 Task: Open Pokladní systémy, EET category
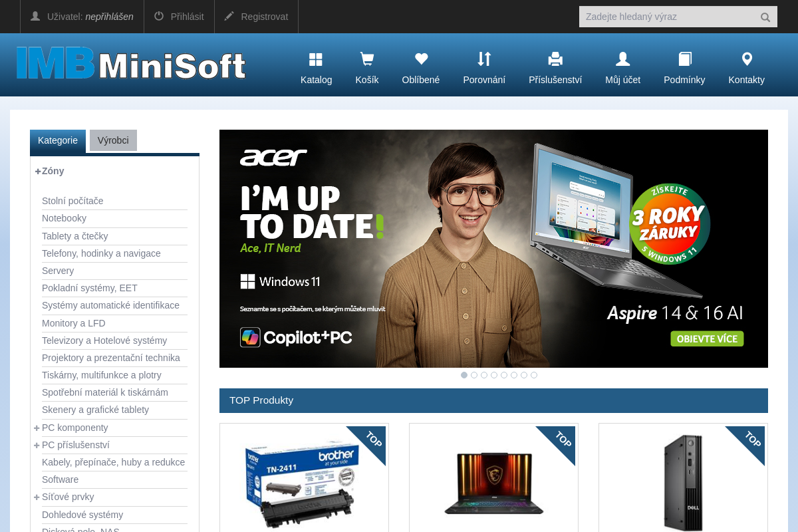click(90, 288)
